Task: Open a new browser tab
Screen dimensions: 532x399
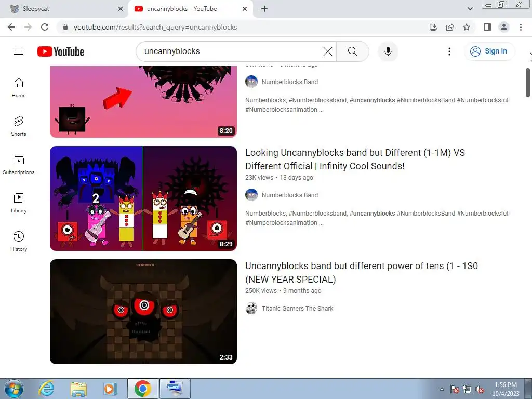Action: pyautogui.click(x=264, y=9)
